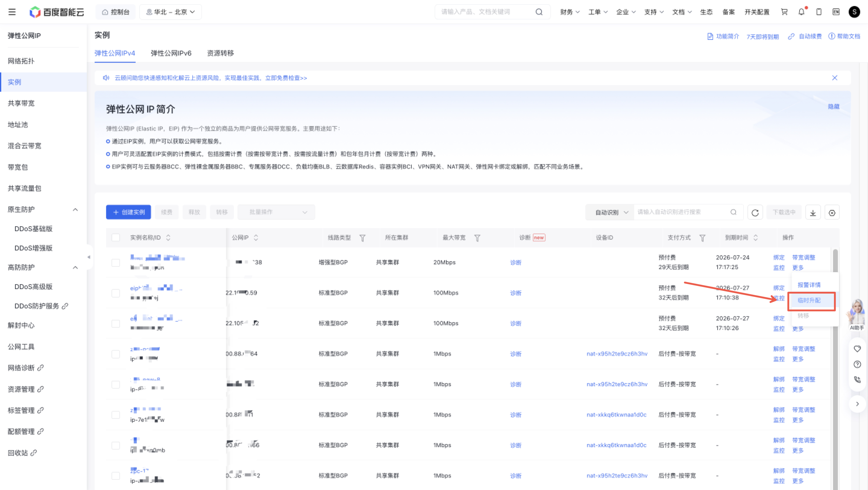This screenshot has width=868, height=490.
Task: Open the hamburger navigation menu
Action: click(x=12, y=12)
